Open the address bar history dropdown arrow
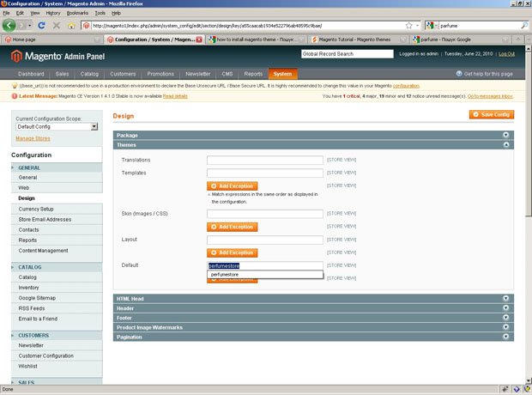This screenshot has width=532, height=395. pyautogui.click(x=417, y=26)
